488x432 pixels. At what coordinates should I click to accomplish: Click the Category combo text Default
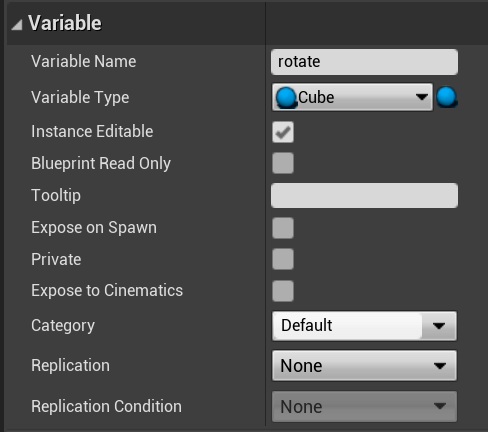307,325
